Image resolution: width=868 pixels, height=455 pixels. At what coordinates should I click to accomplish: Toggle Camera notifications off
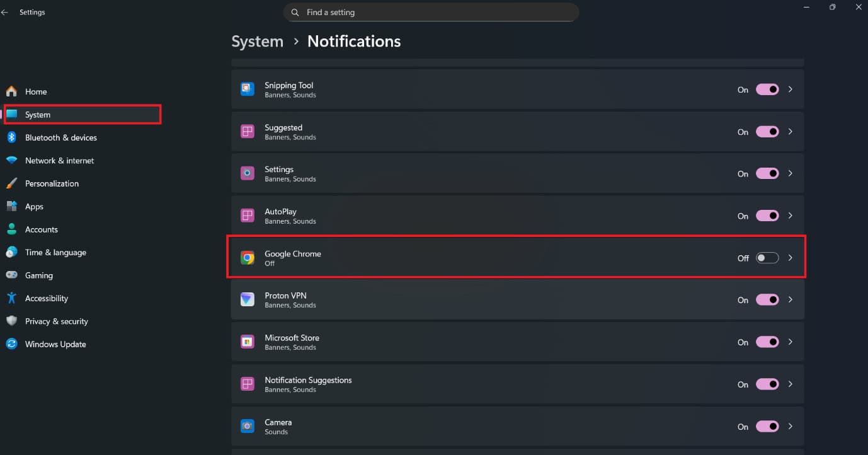[767, 426]
